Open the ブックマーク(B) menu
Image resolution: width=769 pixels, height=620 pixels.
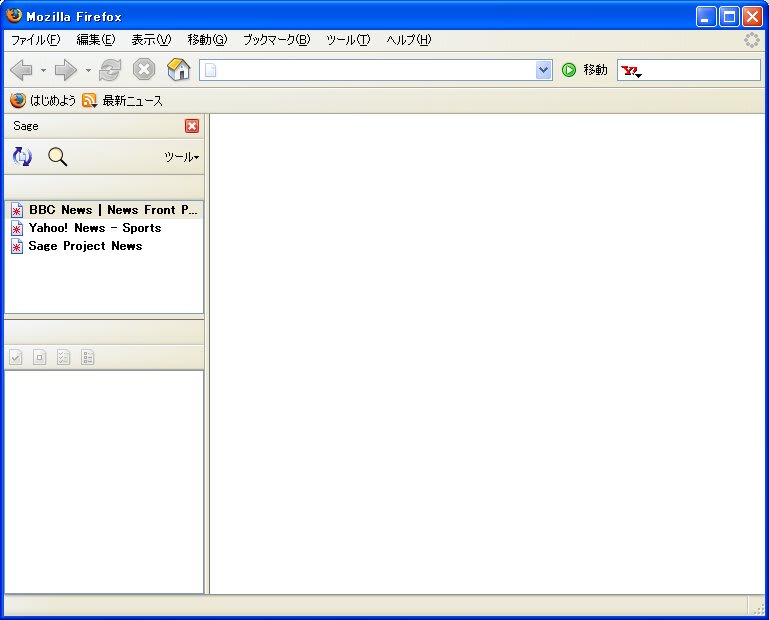click(277, 40)
